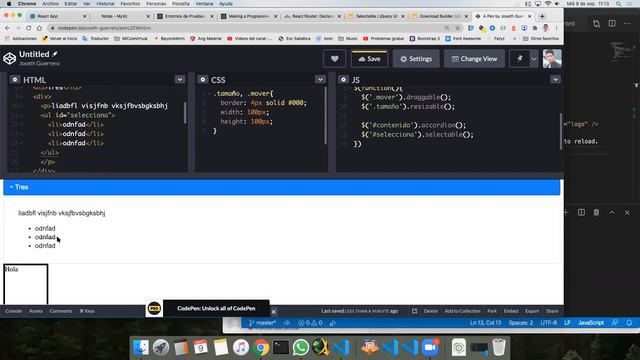Maximize VS Code panel with chevron up
The image size is (640, 360).
click(x=612, y=213)
